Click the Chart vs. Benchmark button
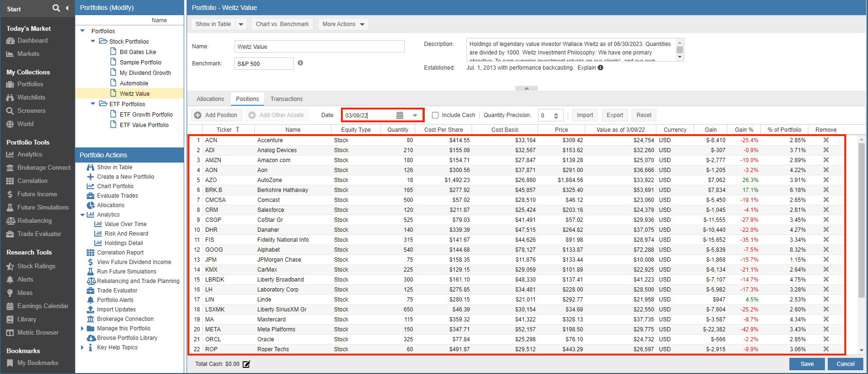868x374 pixels. pyautogui.click(x=282, y=24)
